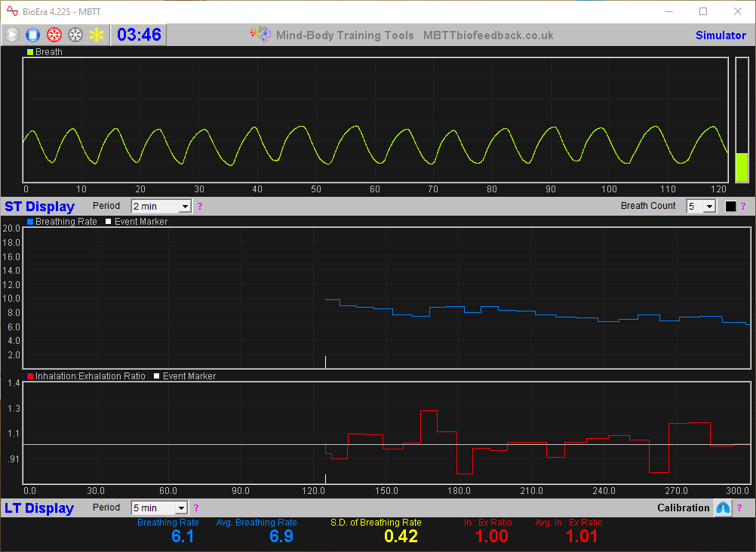The width and height of the screenshot is (756, 552).
Task: Select the LT Display section header
Action: (38, 508)
